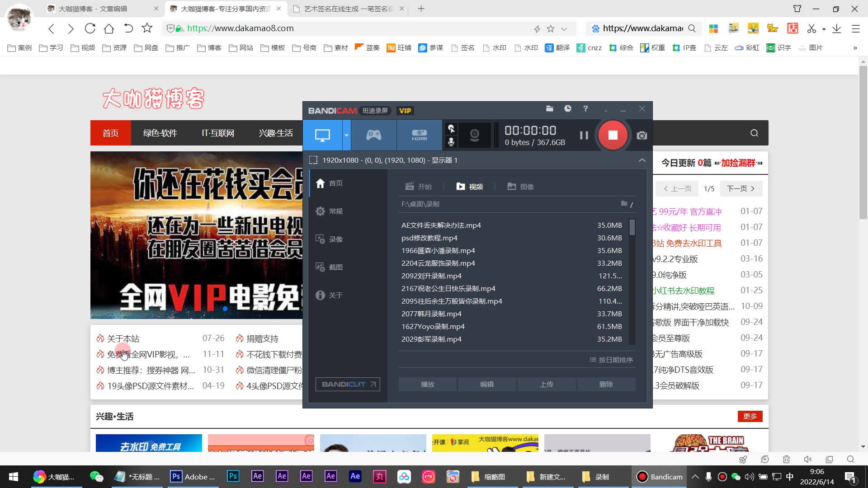868x488 pixels.
Task: Open browser downloads icon
Action: coord(836,28)
